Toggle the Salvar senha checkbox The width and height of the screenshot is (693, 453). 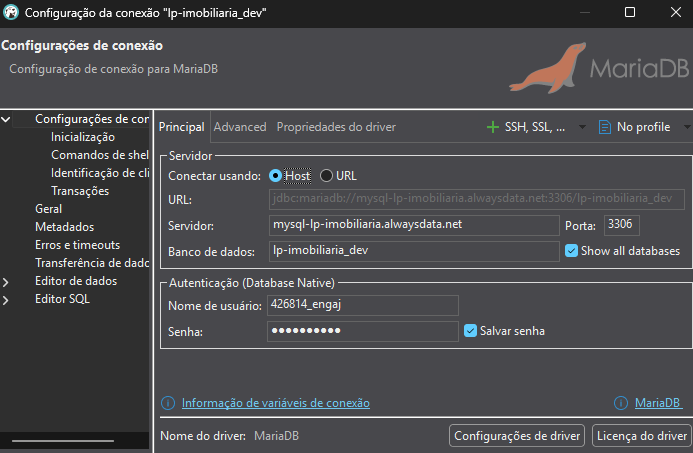470,331
